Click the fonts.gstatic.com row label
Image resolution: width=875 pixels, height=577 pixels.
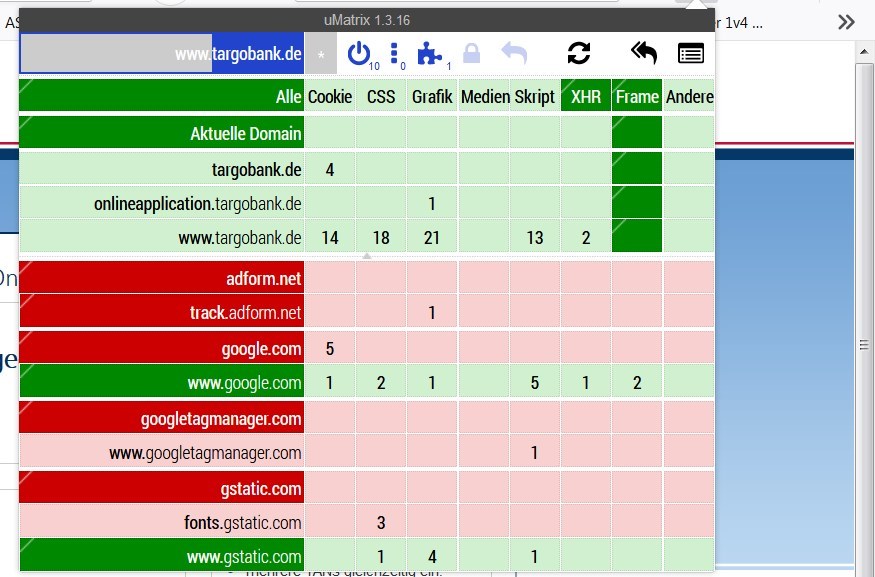coord(162,522)
